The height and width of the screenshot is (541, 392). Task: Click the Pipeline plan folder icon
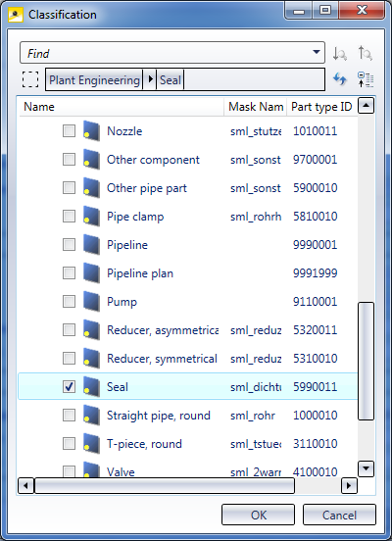[x=91, y=273]
